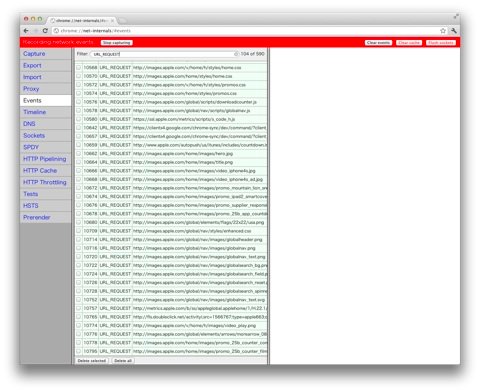
Task: Select the downloadcounter.js request row
Action: click(x=171, y=102)
